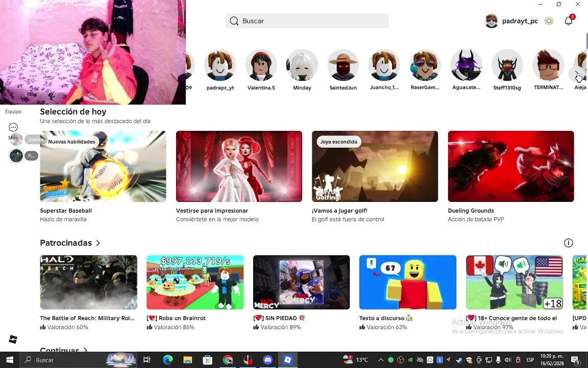Open the notifications bell
Viewport: 588px width, 368px height.
[569, 21]
